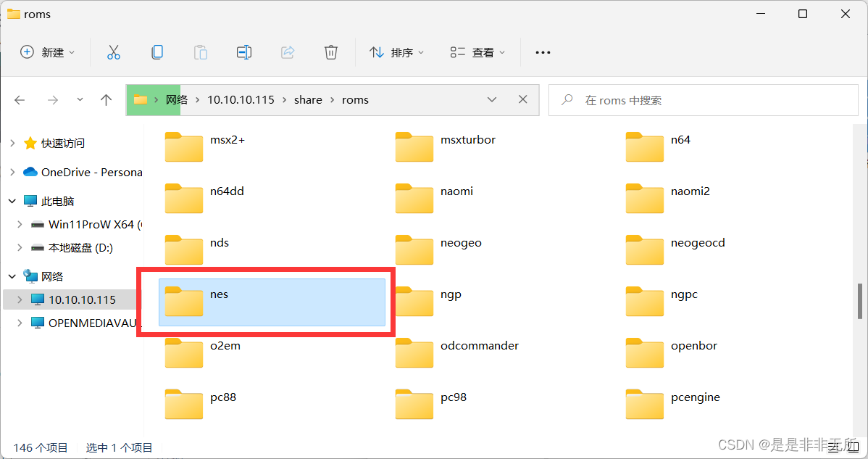868x459 pixels.
Task: Open the address bar history dropdown
Action: pos(492,99)
